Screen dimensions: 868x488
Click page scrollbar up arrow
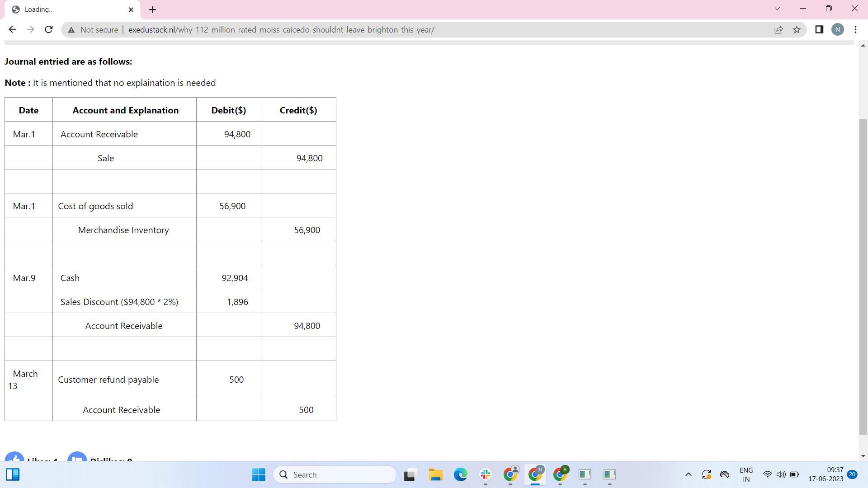tap(863, 45)
